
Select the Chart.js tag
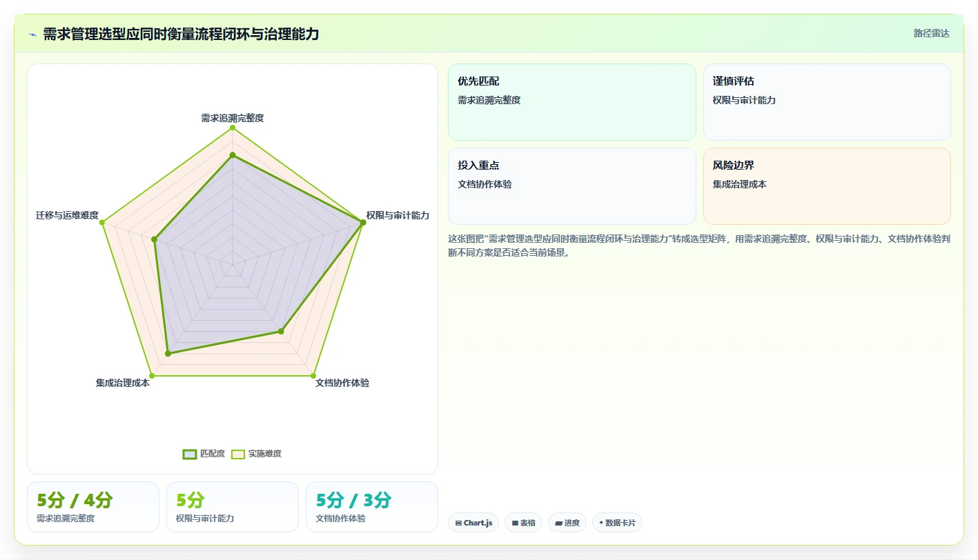473,523
